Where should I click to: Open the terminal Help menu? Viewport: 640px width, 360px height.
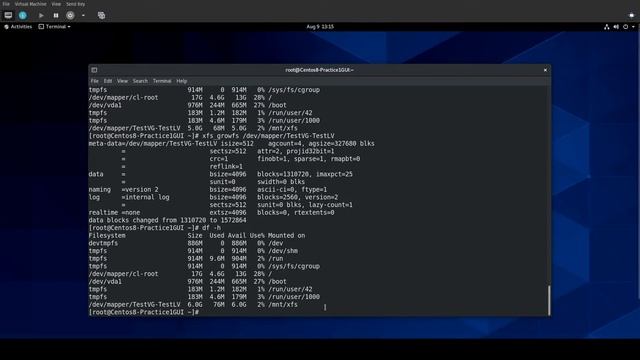[x=182, y=81]
